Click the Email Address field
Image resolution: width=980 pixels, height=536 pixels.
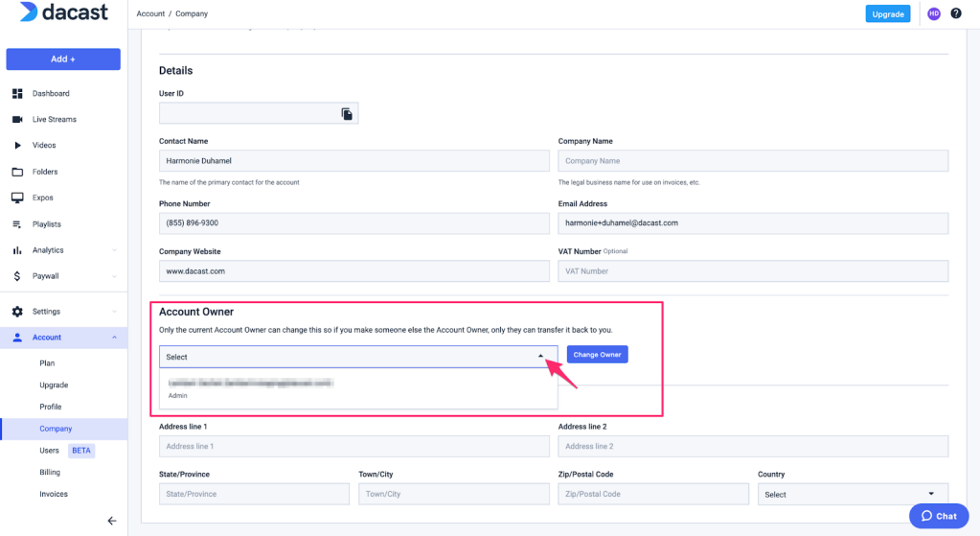[x=753, y=223]
